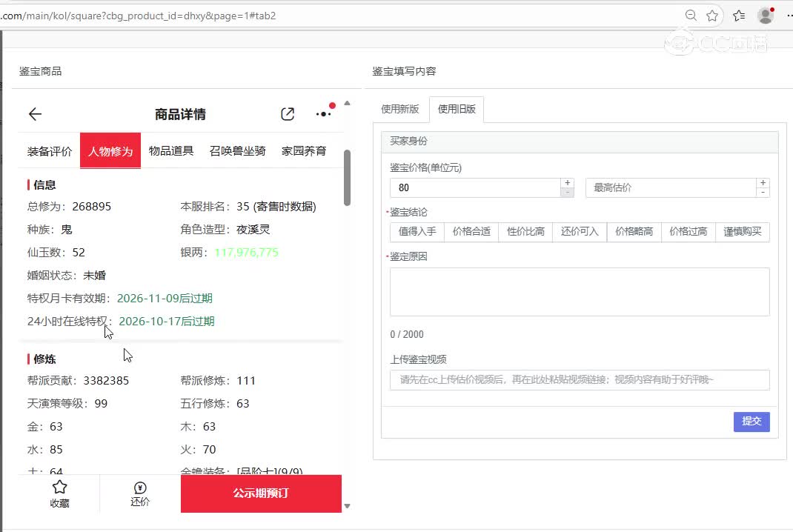
Task: Select the 价格合适 conclusion option
Action: pyautogui.click(x=471, y=232)
